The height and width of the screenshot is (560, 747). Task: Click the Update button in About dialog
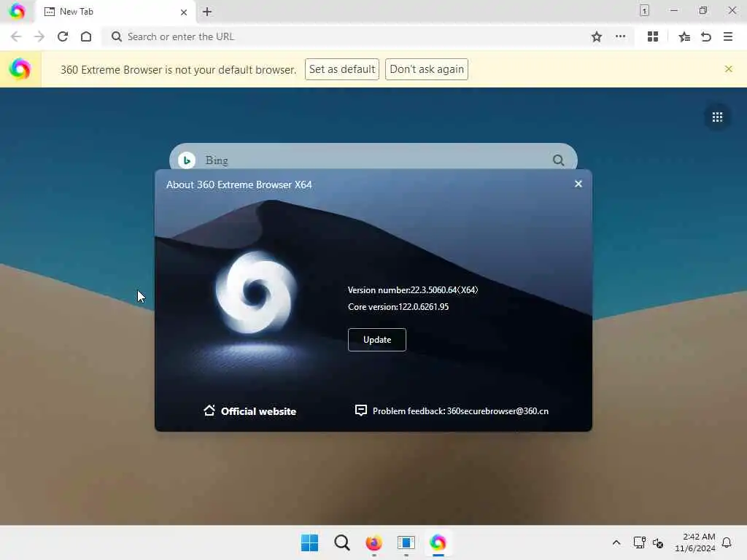(x=377, y=340)
